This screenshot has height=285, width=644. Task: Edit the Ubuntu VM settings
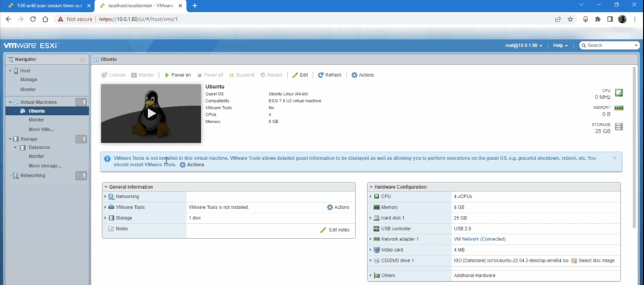300,75
